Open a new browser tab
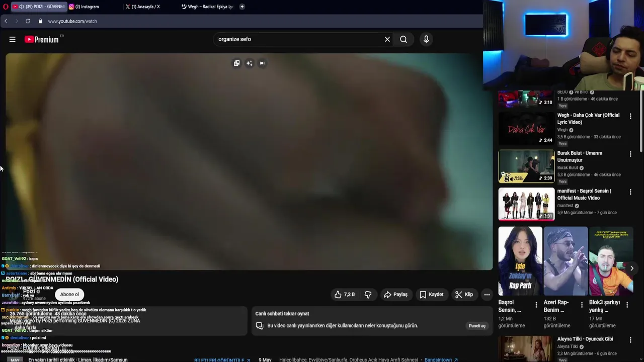This screenshot has height=362, width=644. (x=242, y=7)
